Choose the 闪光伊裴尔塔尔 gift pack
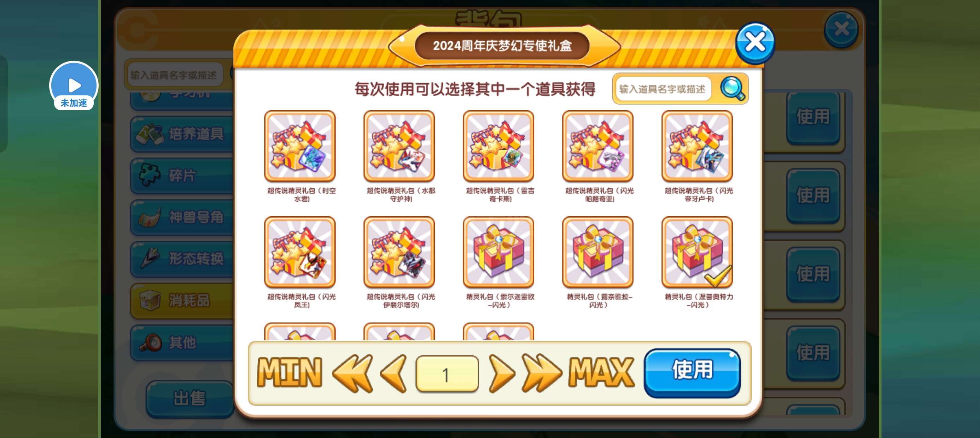Image resolution: width=980 pixels, height=438 pixels. (x=399, y=252)
